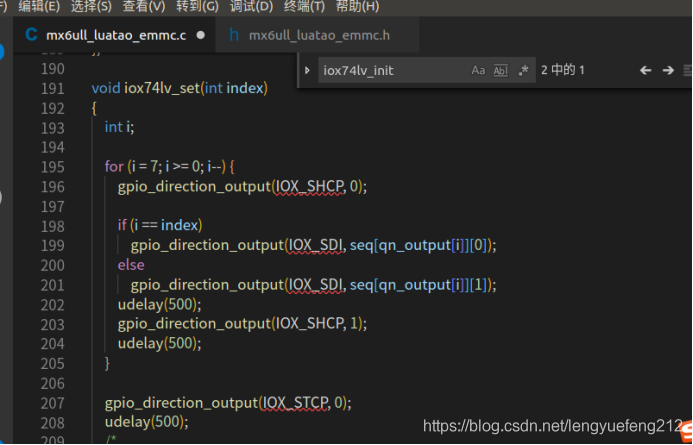Switch to mx6ull_luatao_emmc.h tab

tap(319, 35)
